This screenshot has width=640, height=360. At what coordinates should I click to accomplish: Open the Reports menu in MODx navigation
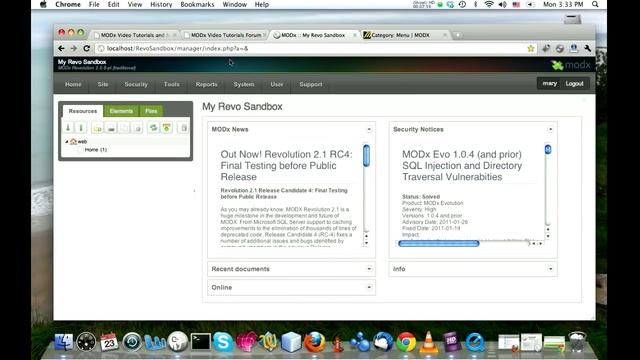point(206,84)
